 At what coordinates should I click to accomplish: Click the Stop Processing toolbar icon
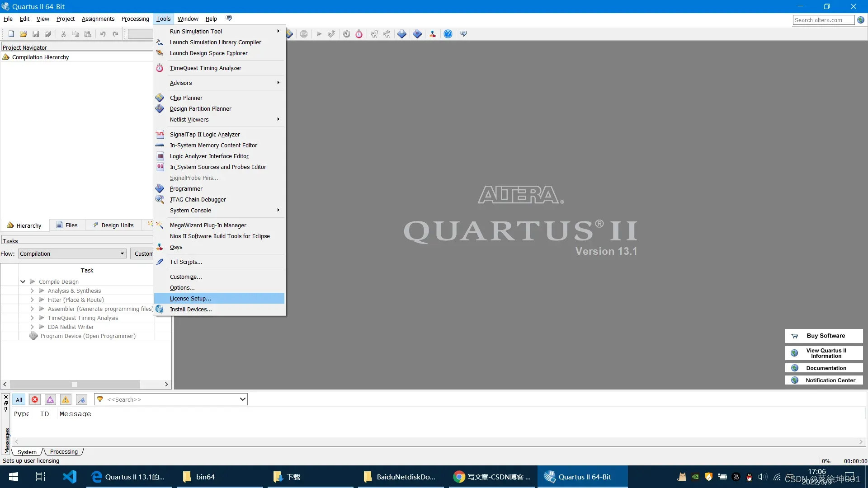(304, 34)
